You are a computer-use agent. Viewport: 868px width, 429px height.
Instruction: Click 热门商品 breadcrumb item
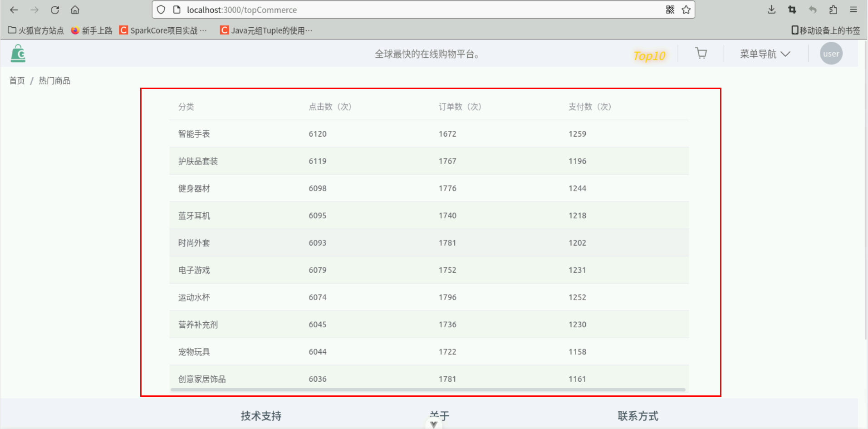(x=54, y=81)
